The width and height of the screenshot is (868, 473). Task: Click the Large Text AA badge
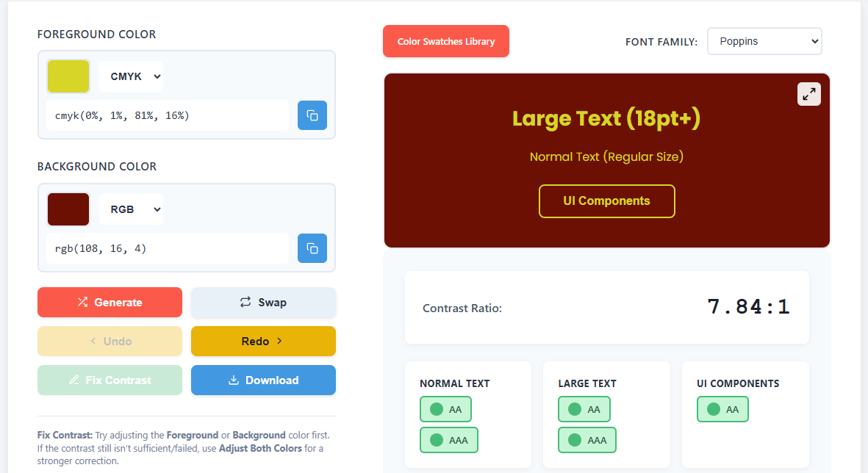point(584,409)
